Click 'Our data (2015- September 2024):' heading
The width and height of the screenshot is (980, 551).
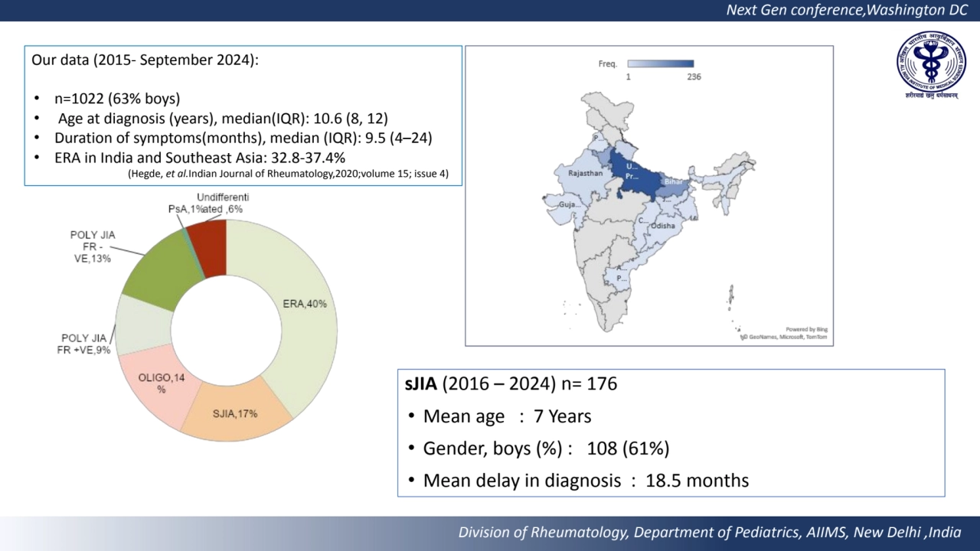145,60
